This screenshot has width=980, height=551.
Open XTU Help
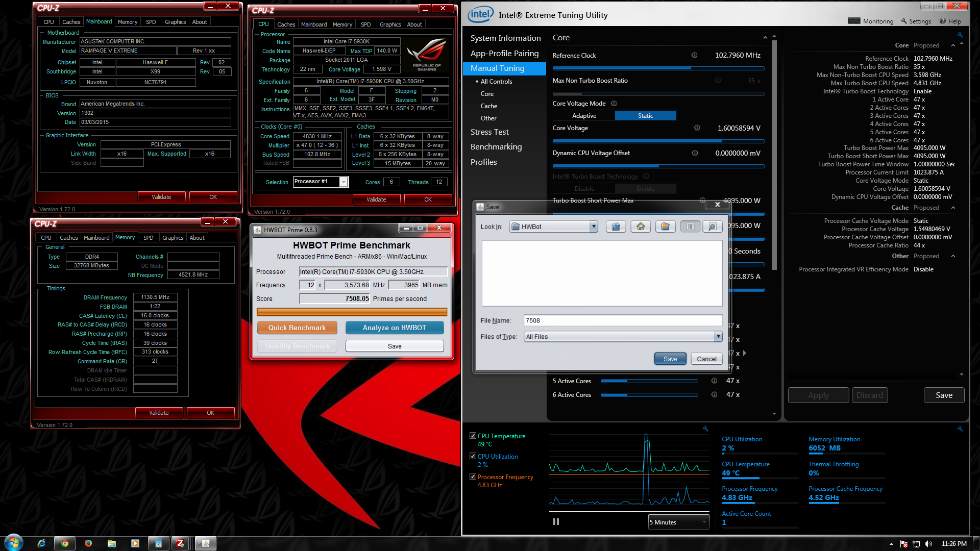[950, 21]
